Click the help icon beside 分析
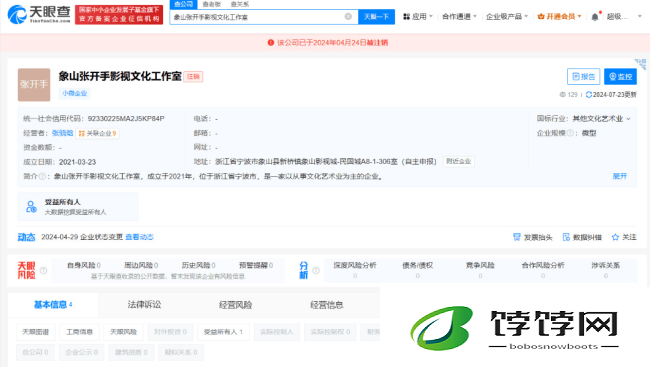The image size is (650, 367). pyautogui.click(x=316, y=270)
